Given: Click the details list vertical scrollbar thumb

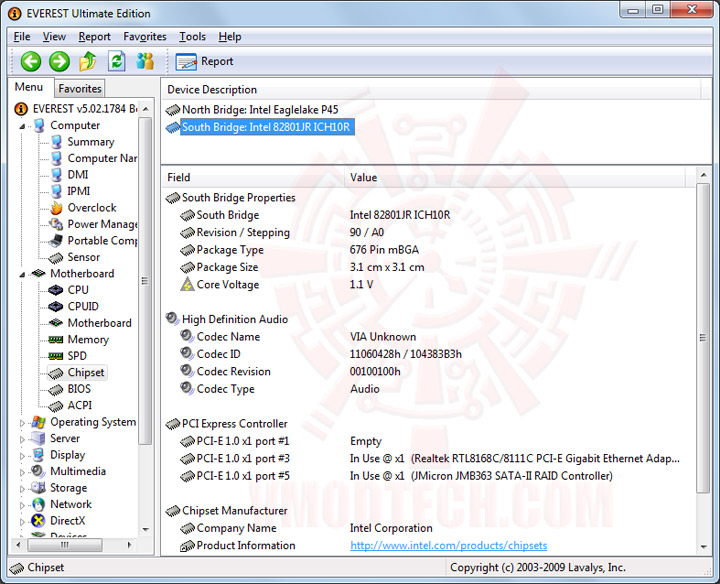Looking at the screenshot, I should 703,338.
